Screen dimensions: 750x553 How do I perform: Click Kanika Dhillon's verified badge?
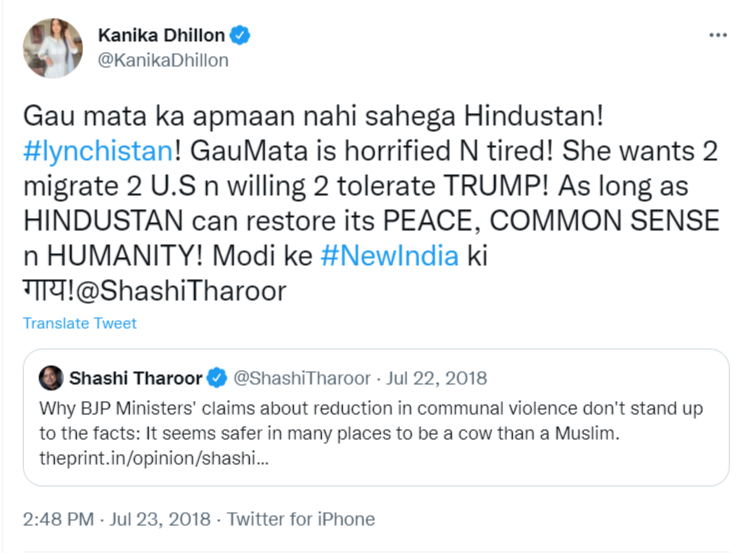[240, 36]
